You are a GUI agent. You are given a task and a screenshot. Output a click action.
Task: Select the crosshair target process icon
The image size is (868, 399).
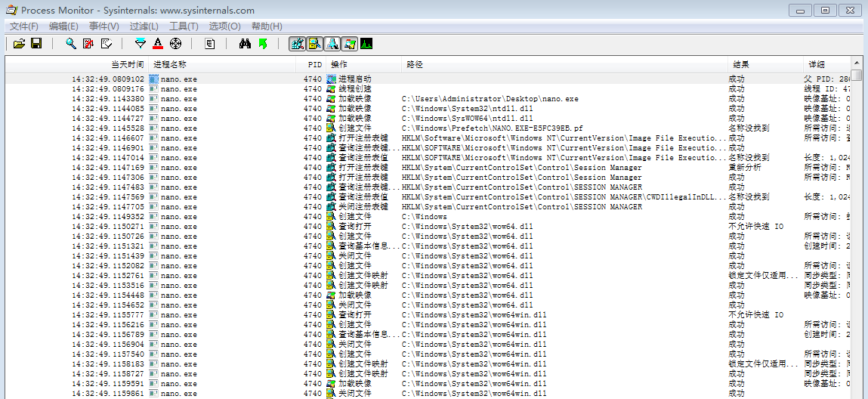tap(175, 44)
